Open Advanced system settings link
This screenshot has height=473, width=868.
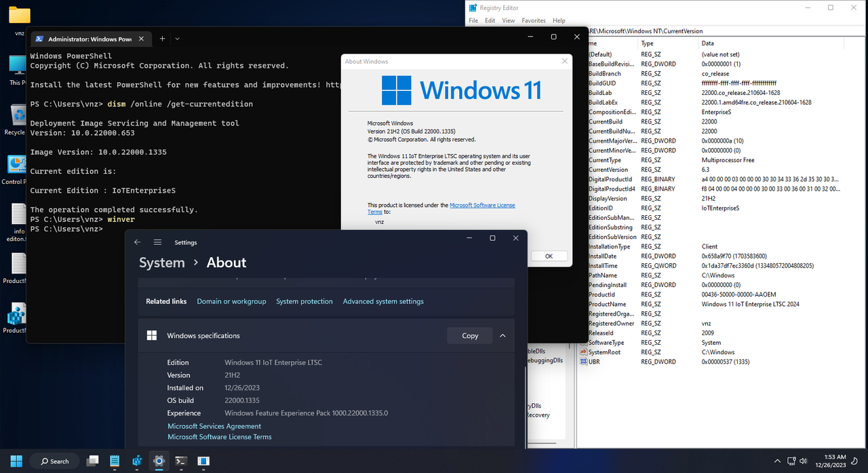(x=383, y=301)
